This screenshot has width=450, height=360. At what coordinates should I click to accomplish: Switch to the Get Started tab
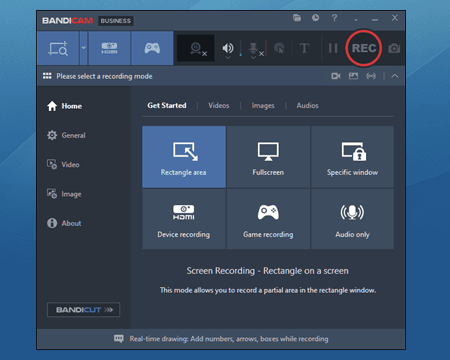tap(167, 105)
